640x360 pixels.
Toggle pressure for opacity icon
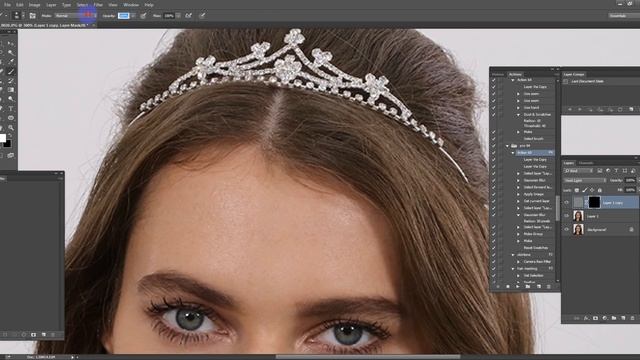(x=143, y=16)
